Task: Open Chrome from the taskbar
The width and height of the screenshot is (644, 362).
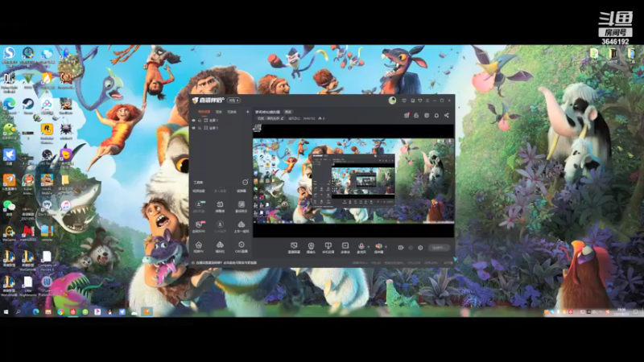Action: pos(60,312)
